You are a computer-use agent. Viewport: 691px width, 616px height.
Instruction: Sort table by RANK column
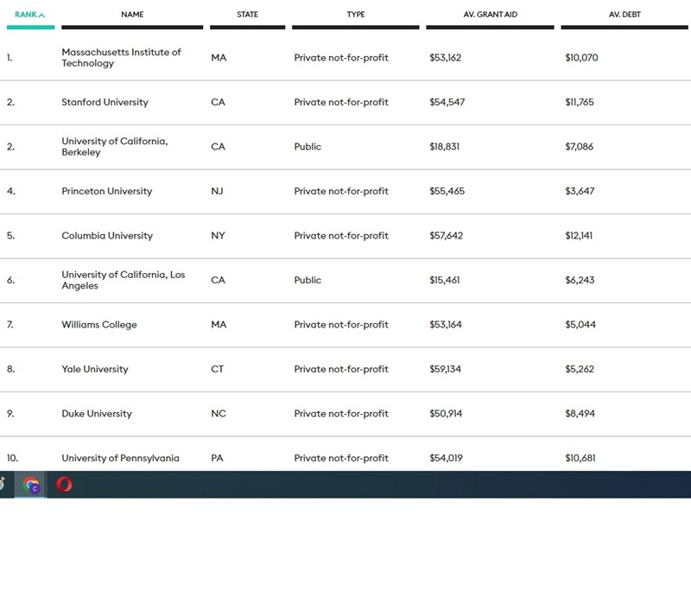click(x=30, y=15)
